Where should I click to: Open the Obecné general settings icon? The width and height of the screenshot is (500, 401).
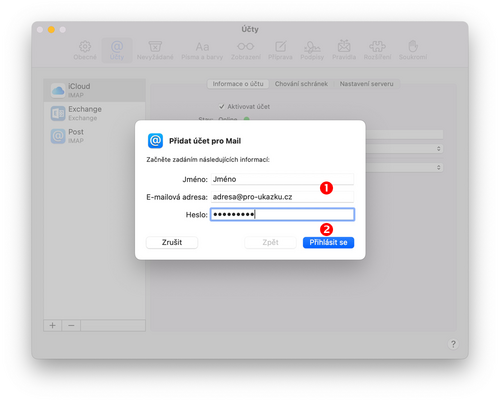pyautogui.click(x=85, y=50)
